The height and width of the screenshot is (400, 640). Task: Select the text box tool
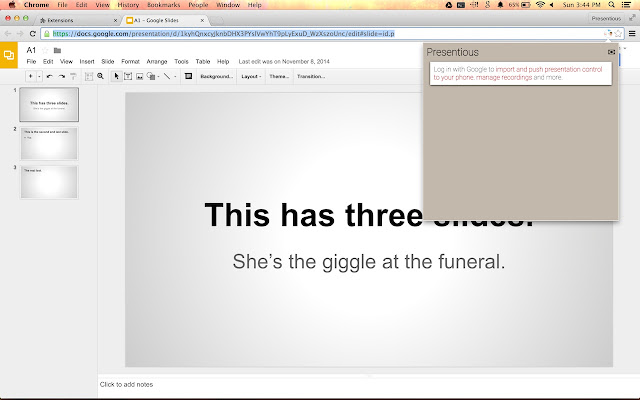click(127, 76)
